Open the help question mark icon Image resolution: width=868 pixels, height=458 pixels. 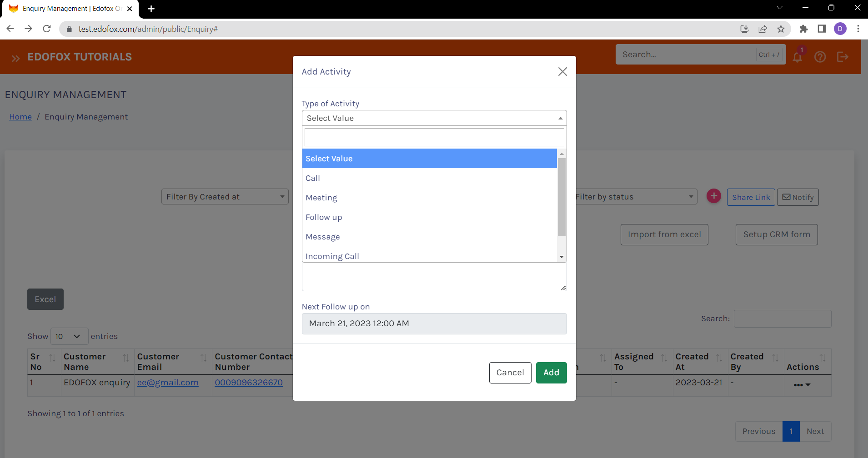820,57
